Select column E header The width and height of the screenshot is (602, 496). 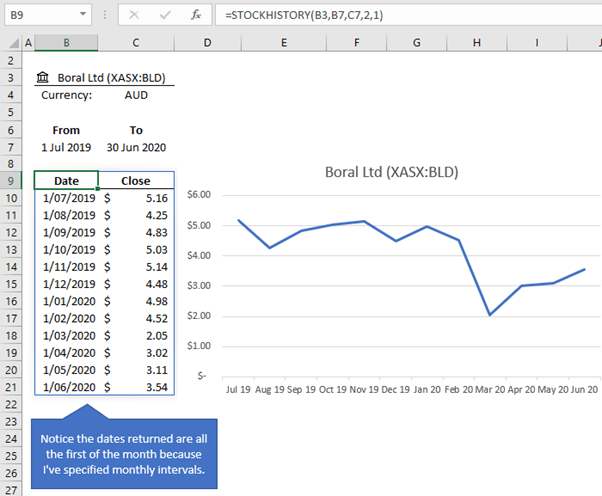(x=284, y=43)
